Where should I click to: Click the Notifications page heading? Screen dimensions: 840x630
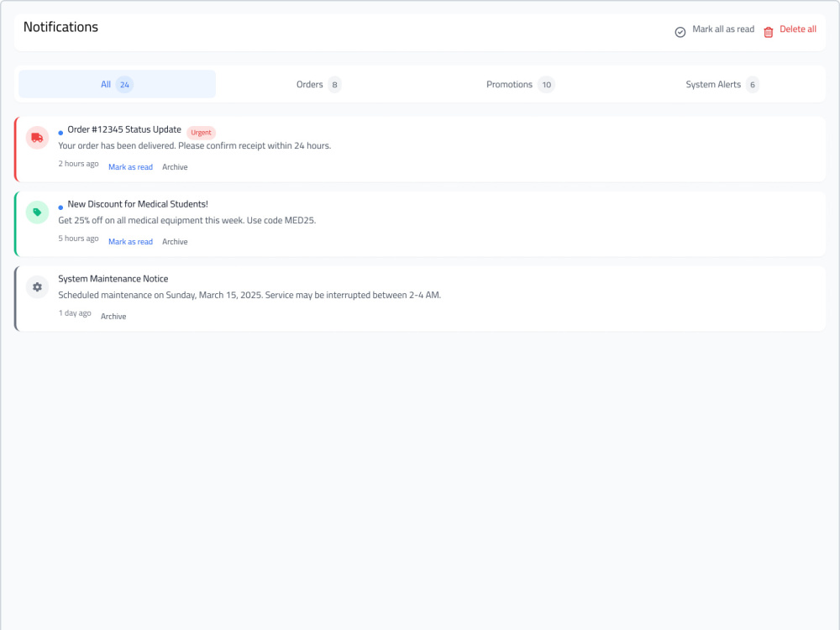pyautogui.click(x=60, y=28)
